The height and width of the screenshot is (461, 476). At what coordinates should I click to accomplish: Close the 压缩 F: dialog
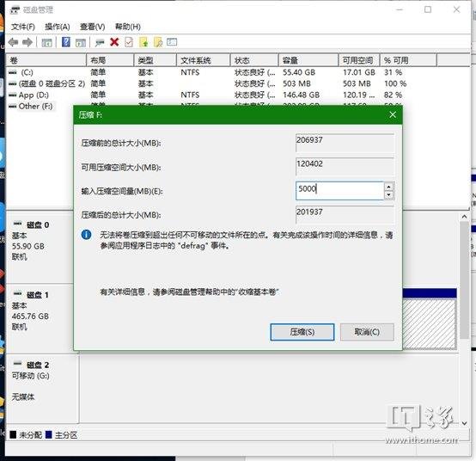point(393,114)
